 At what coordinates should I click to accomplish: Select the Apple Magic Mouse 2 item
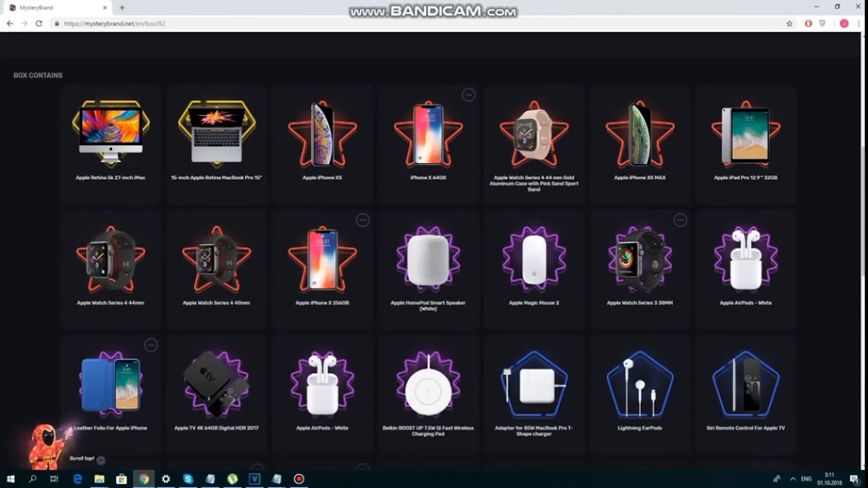534,269
